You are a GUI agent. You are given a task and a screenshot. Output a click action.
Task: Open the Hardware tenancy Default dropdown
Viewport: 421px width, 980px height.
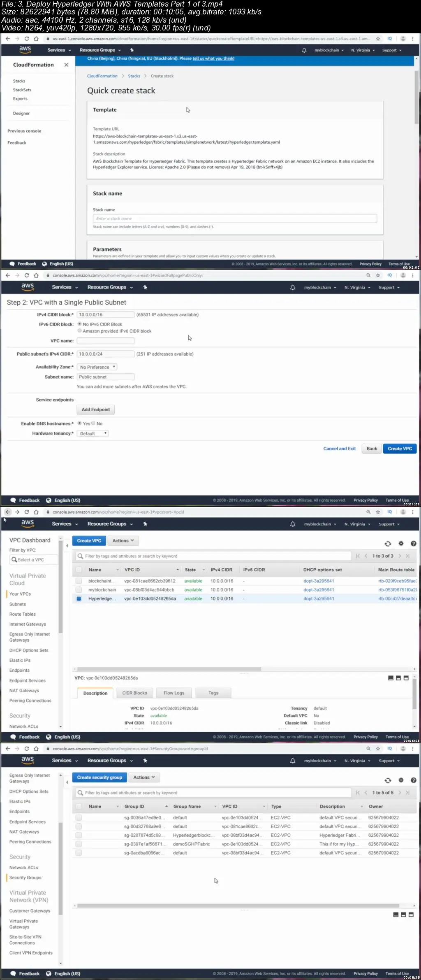tap(93, 433)
